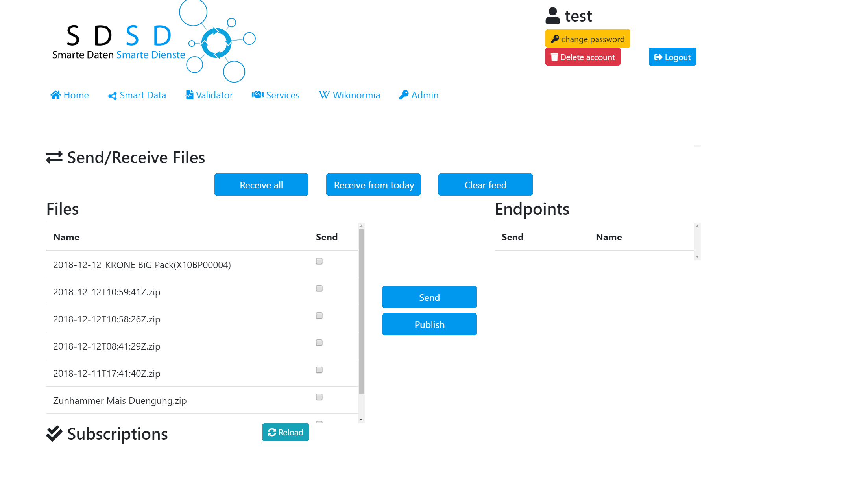Click the change password button
The height and width of the screenshot is (490, 868).
click(587, 39)
